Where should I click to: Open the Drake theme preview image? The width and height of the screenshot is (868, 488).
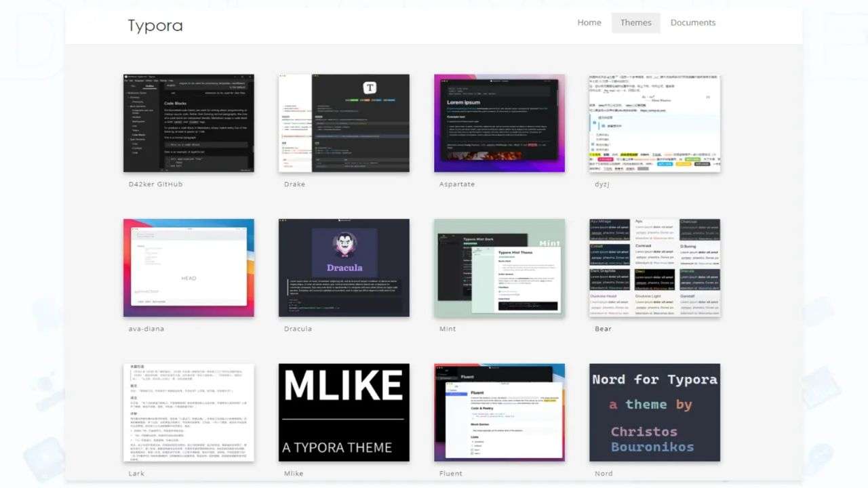coord(344,123)
